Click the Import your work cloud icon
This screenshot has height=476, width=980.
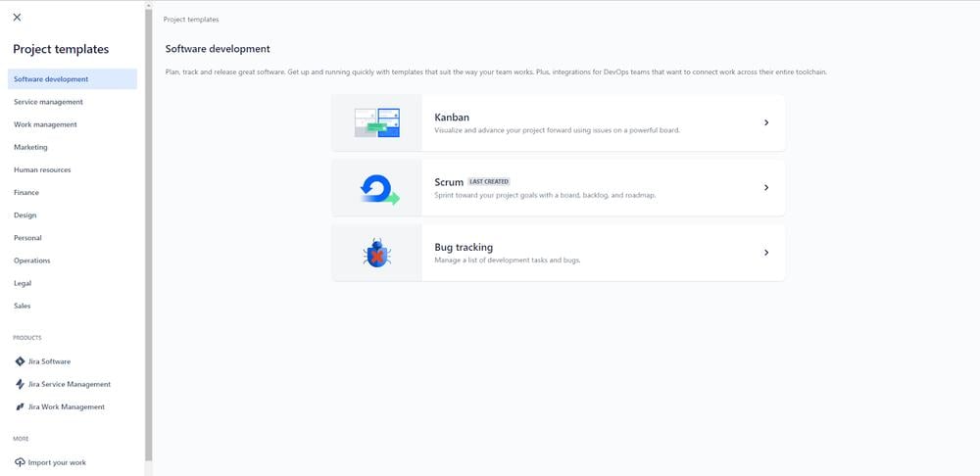coord(20,462)
